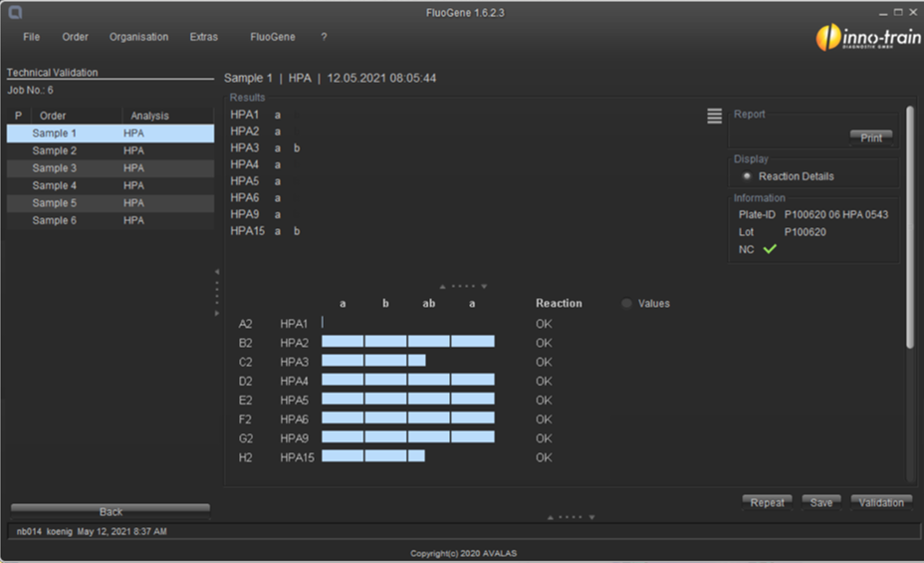Click the Save button
Screen dimensions: 924x563
(x=820, y=502)
